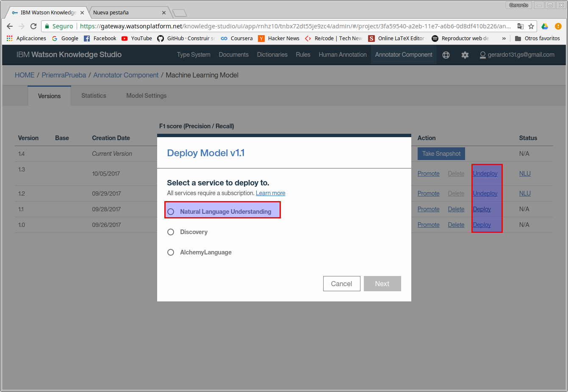Click the Take Snapshot button

pyautogui.click(x=441, y=154)
